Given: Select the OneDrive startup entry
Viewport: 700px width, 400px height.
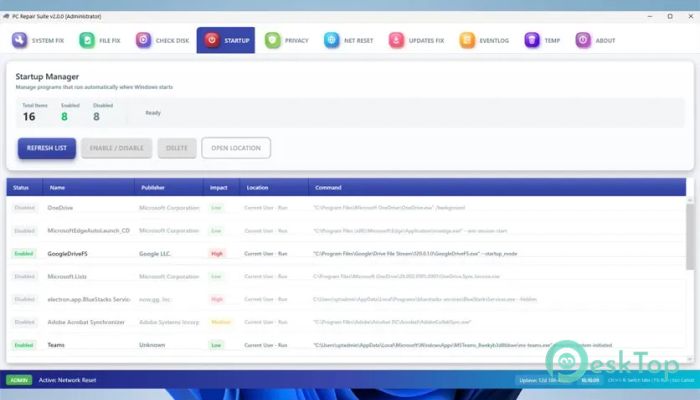Looking at the screenshot, I should (346, 208).
